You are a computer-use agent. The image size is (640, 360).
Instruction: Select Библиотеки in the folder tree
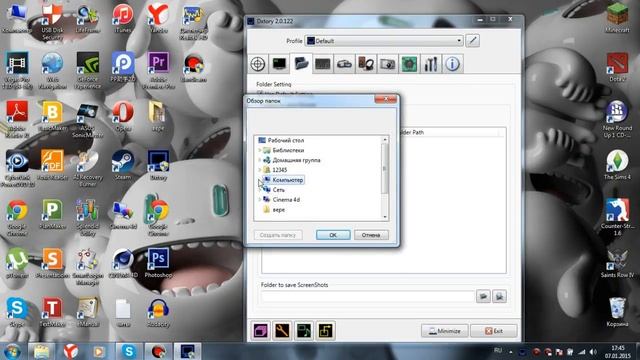tap(288, 150)
